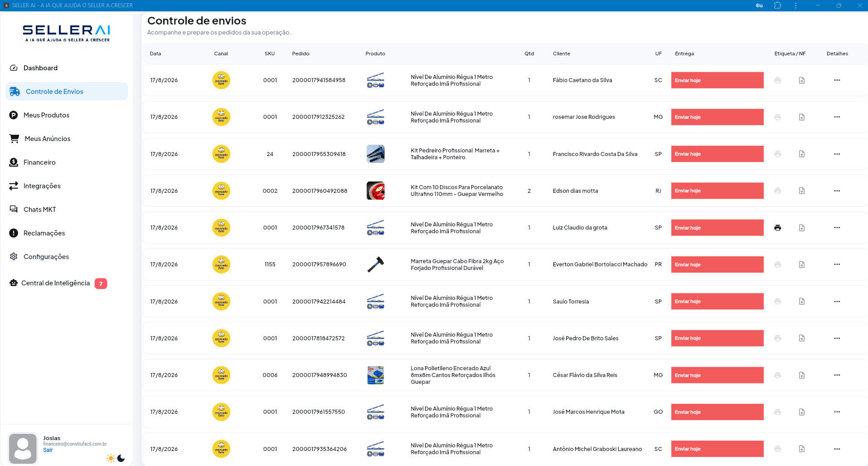Open details menu for José Marcos Henrique Mota
The width and height of the screenshot is (868, 466).
[x=837, y=412]
